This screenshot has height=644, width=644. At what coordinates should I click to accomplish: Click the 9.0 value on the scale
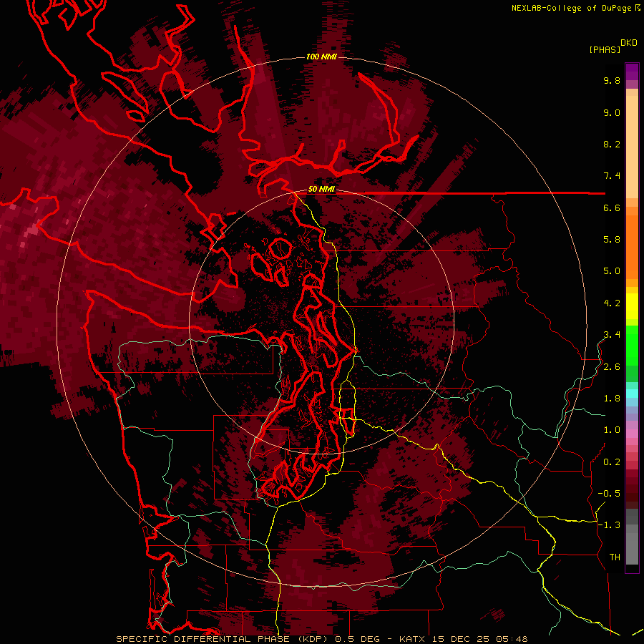[612, 112]
